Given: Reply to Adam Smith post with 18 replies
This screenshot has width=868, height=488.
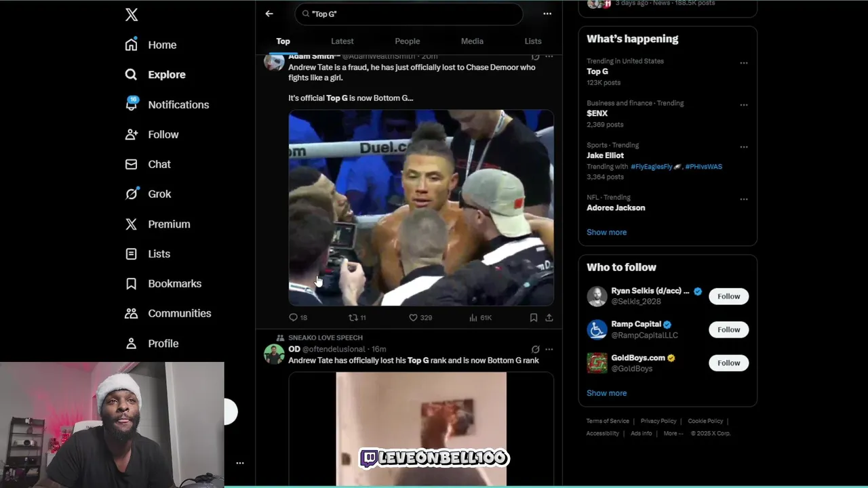Looking at the screenshot, I should tap(298, 317).
